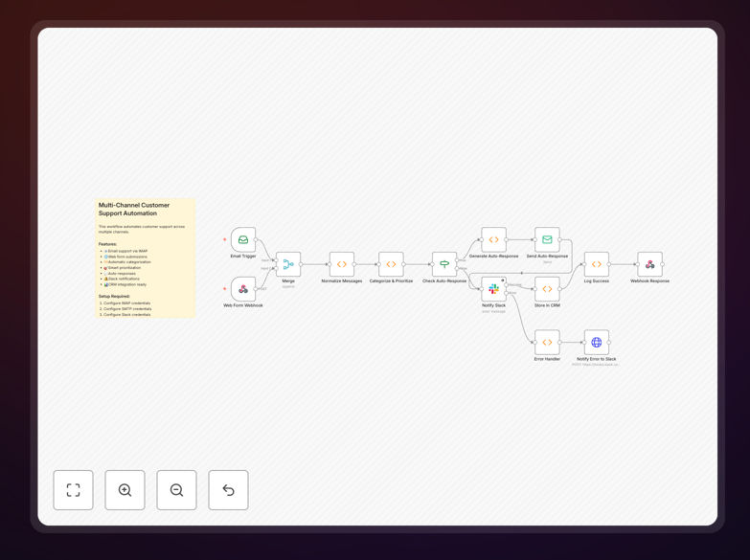Select the Webhook Response node
Image resolution: width=750 pixels, height=560 pixels.
[x=650, y=264]
